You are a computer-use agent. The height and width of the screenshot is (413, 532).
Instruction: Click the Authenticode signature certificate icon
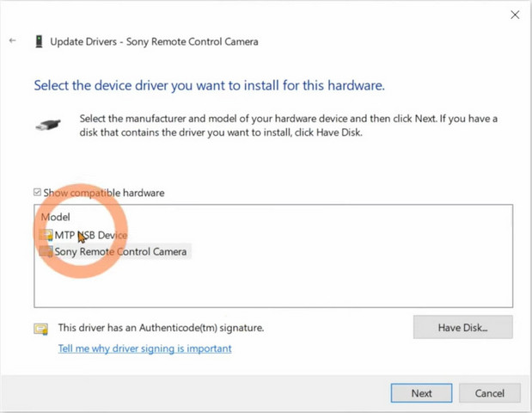40,329
